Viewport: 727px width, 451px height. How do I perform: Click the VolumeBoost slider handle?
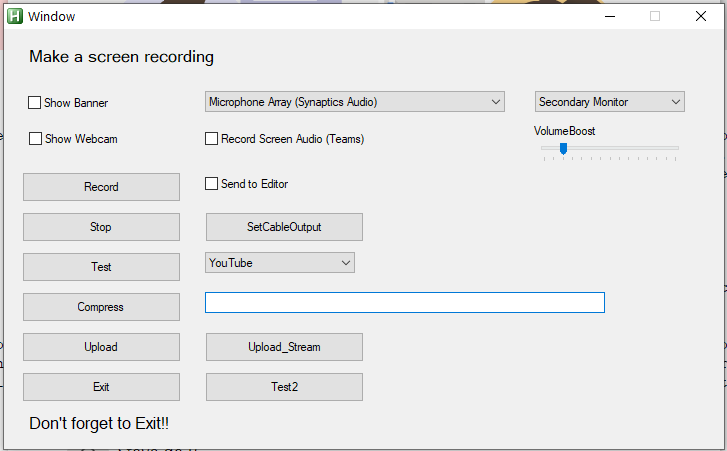(x=563, y=148)
